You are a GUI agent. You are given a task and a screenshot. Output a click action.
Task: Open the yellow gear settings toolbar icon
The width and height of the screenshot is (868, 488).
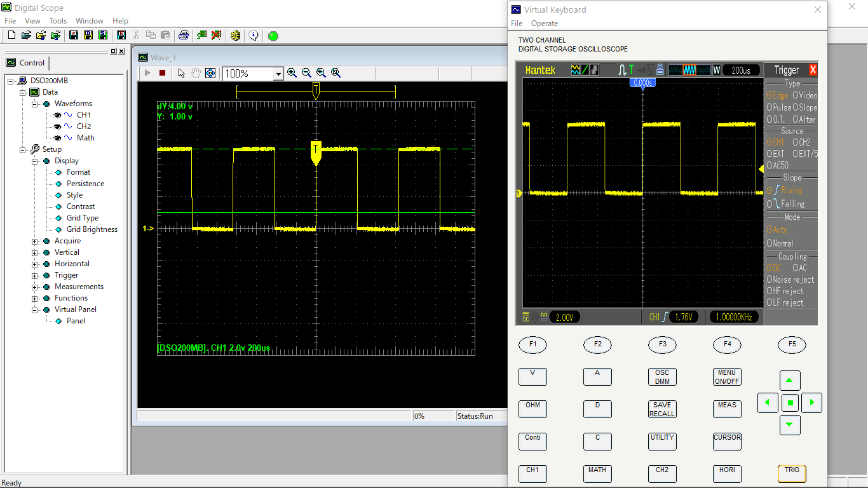click(x=236, y=36)
